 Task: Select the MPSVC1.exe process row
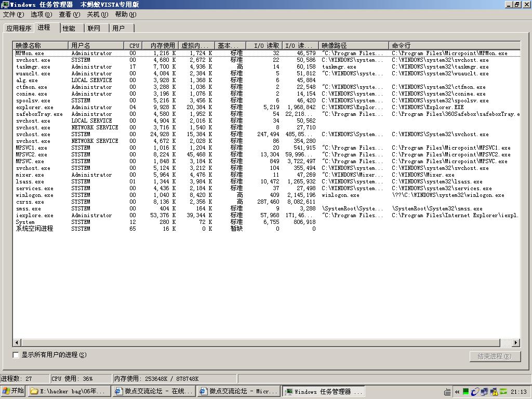pos(267,148)
